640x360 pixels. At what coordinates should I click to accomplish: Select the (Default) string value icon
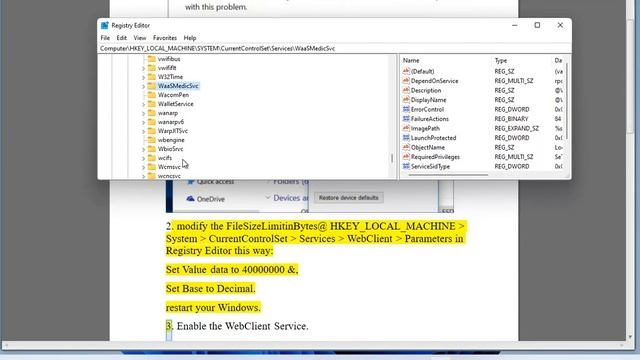coord(406,71)
